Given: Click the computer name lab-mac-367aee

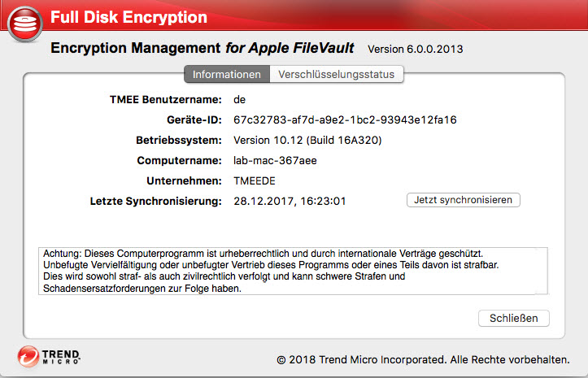Looking at the screenshot, I should 275,161.
